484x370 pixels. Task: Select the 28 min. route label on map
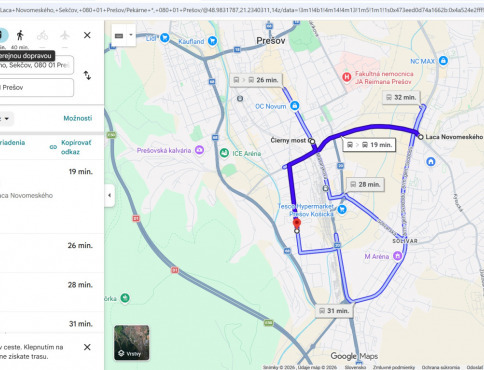365,184
